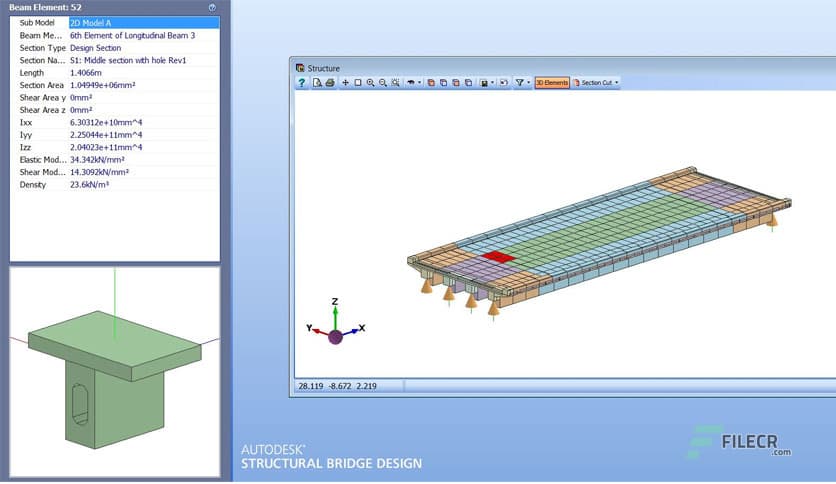Select the Sub Model value 2D Model A
This screenshot has width=836, height=484.
tap(144, 23)
